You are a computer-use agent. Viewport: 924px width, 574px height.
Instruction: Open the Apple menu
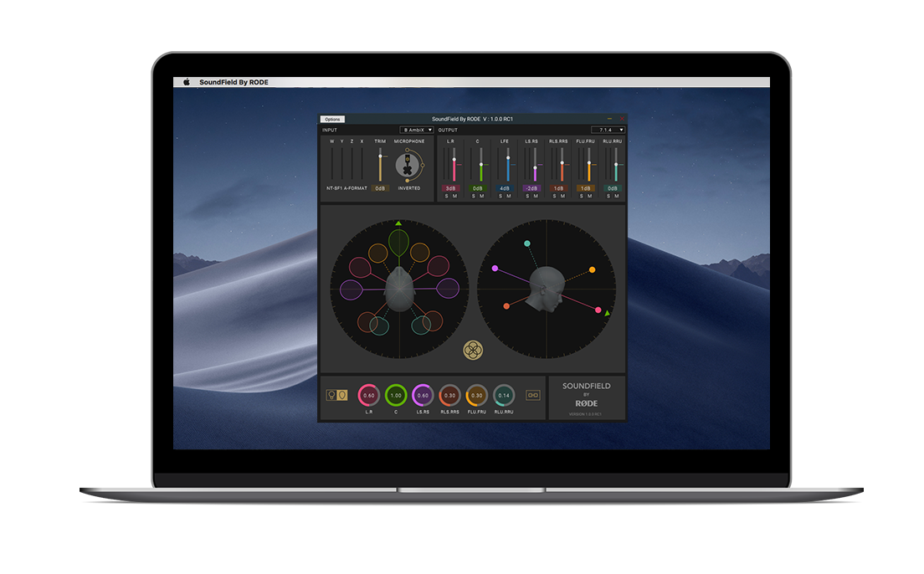tap(186, 82)
